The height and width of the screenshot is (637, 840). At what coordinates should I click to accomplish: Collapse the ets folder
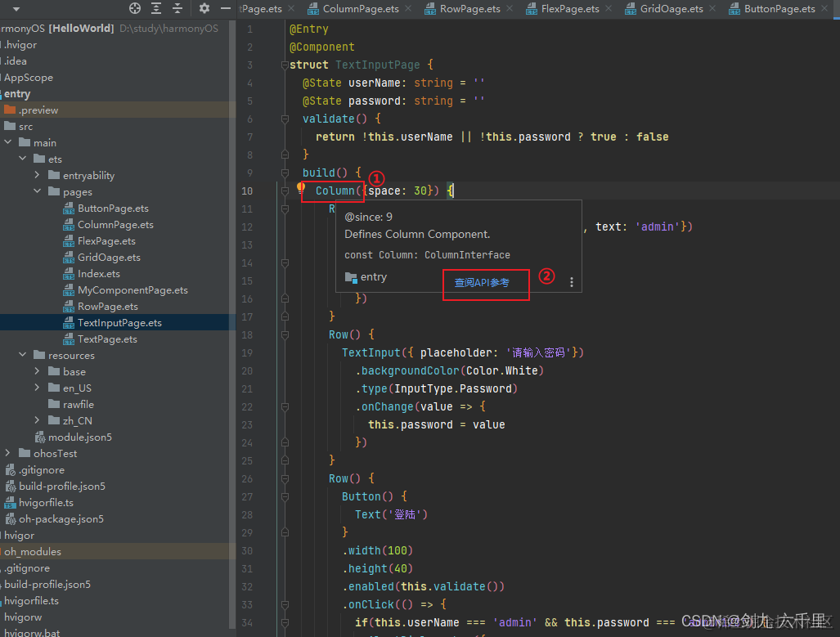tap(23, 159)
